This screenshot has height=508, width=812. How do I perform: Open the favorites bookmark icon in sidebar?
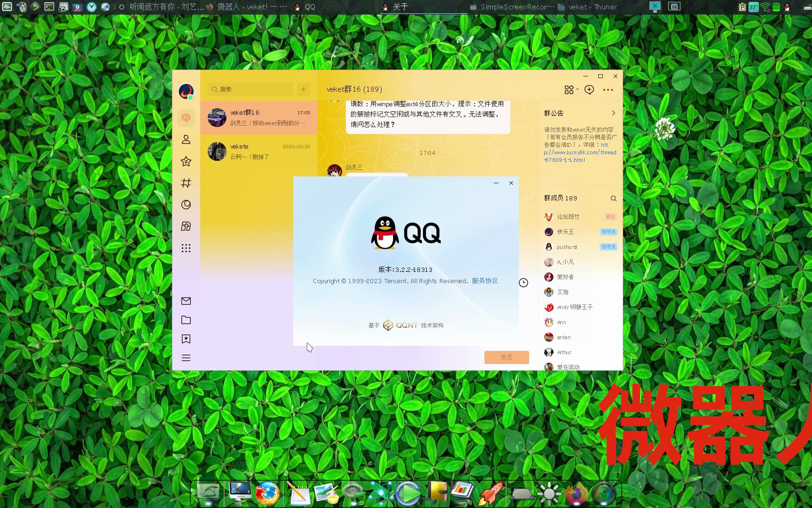point(186,339)
